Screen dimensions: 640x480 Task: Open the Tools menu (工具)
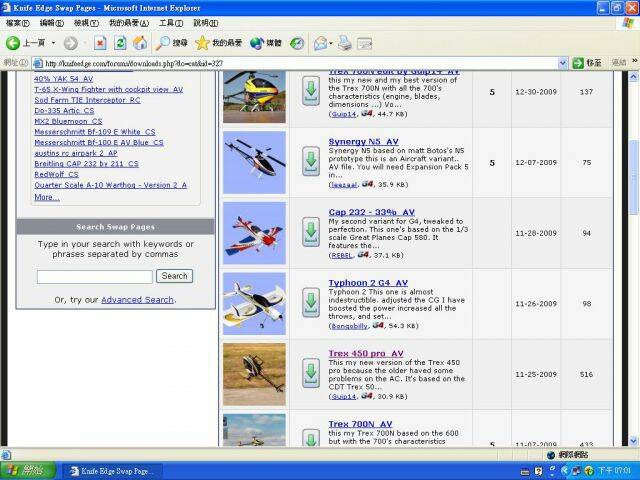tap(171, 23)
